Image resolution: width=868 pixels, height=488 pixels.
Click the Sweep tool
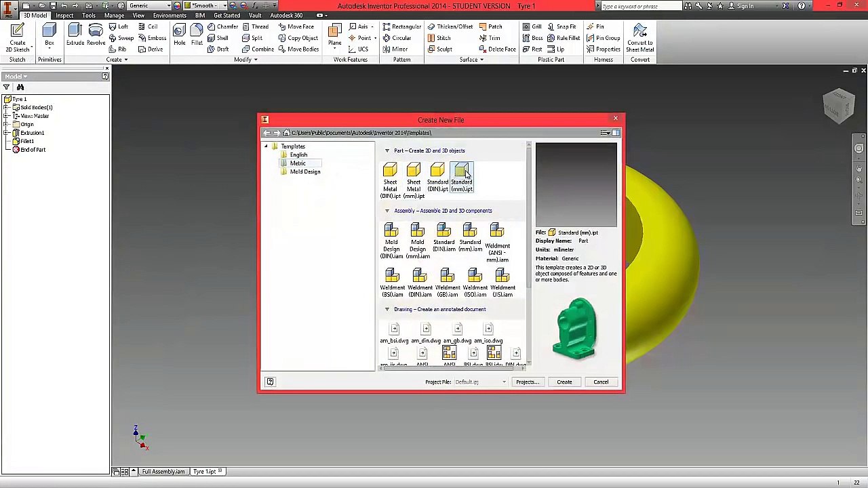pyautogui.click(x=121, y=38)
